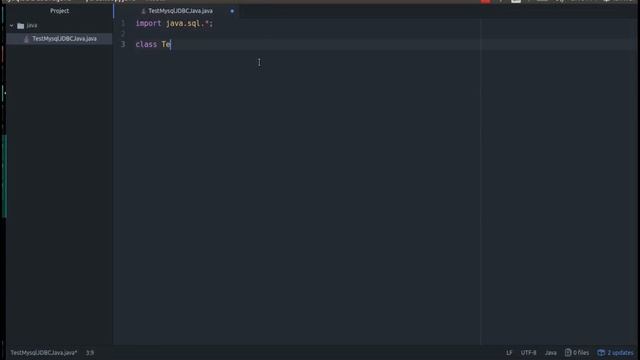Change the LF line ending setting
This screenshot has width=640, height=360.
click(x=509, y=353)
